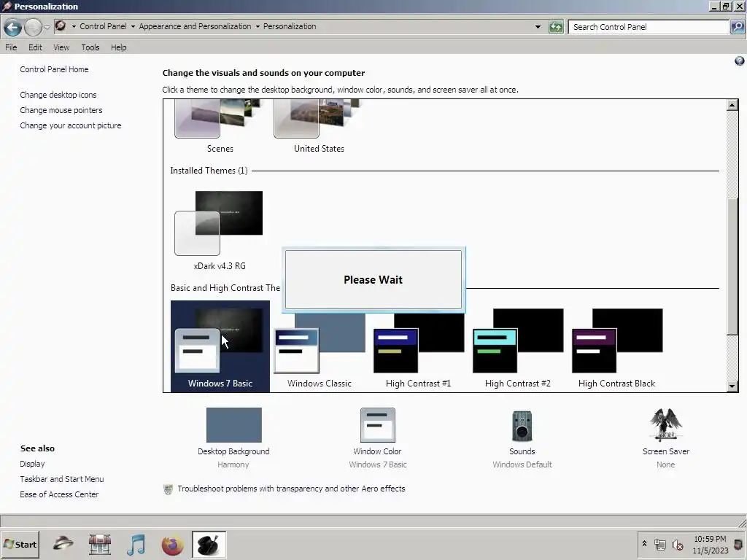Image resolution: width=747 pixels, height=560 pixels.
Task: Open the Edit menu
Action: (35, 47)
